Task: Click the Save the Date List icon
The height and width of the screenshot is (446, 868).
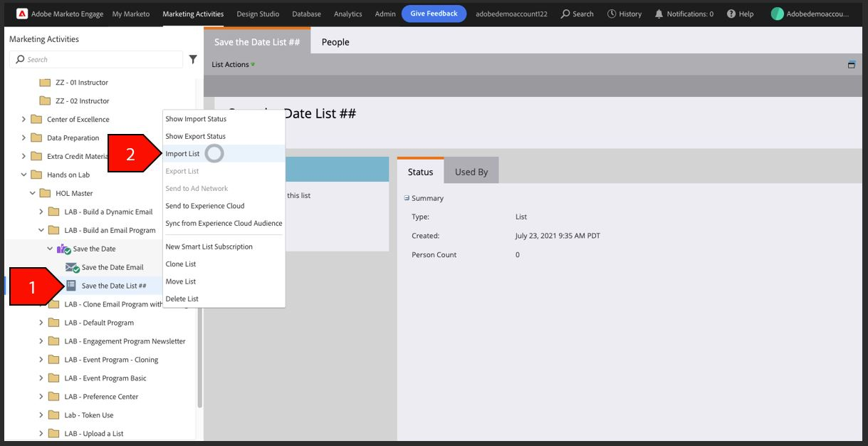Action: (71, 286)
